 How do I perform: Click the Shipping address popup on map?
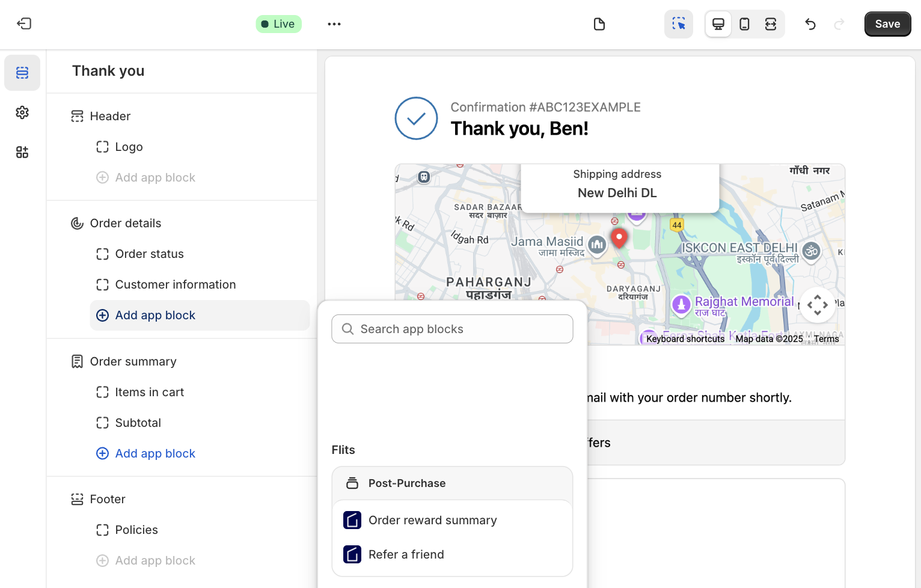620,188
